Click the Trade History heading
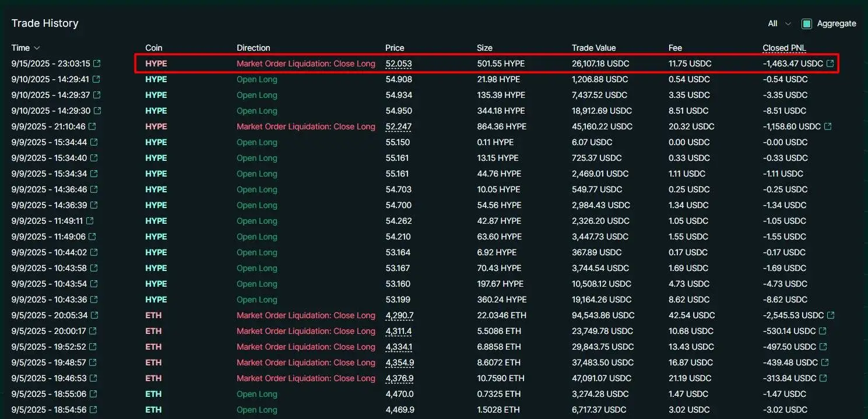This screenshot has height=419, width=868. pos(45,23)
